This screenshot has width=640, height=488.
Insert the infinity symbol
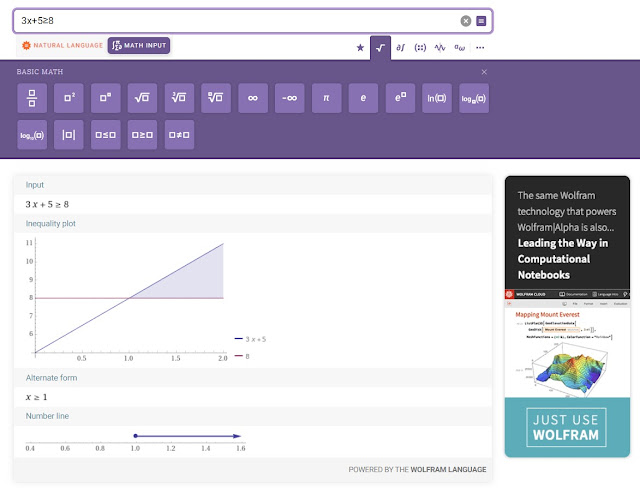tap(253, 98)
